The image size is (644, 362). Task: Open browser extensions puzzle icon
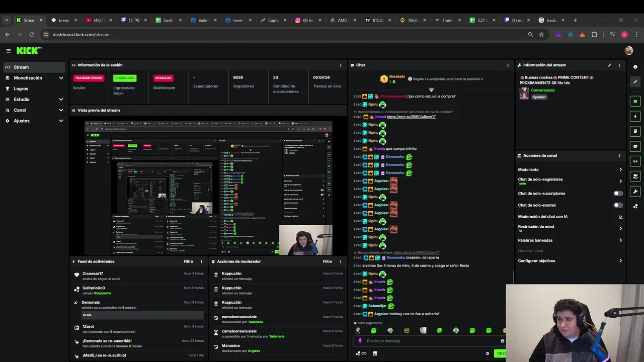pos(595,35)
